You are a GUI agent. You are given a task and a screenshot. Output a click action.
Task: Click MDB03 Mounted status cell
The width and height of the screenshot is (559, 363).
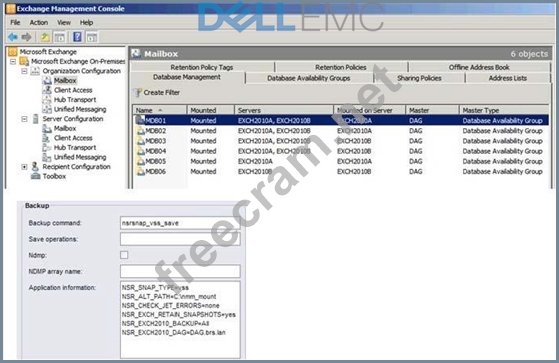203,141
